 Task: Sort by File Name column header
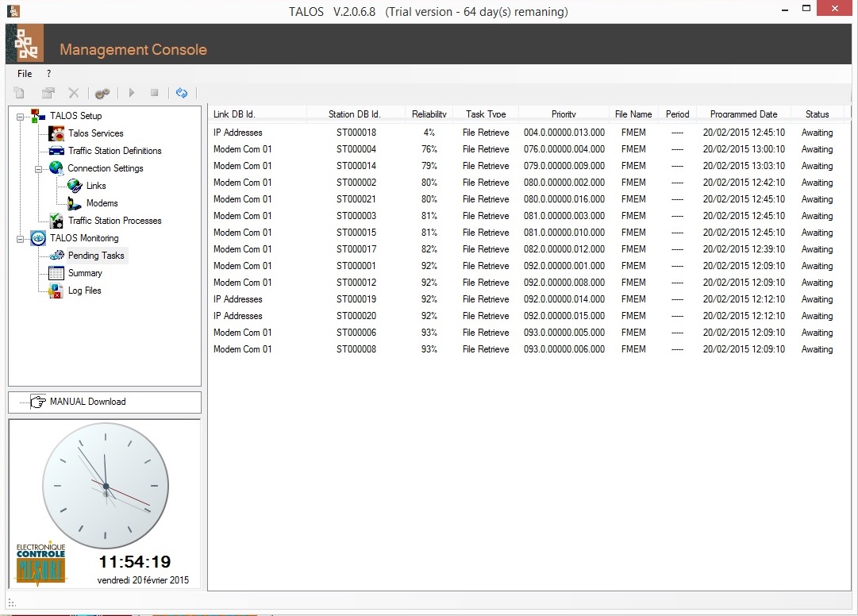(633, 114)
